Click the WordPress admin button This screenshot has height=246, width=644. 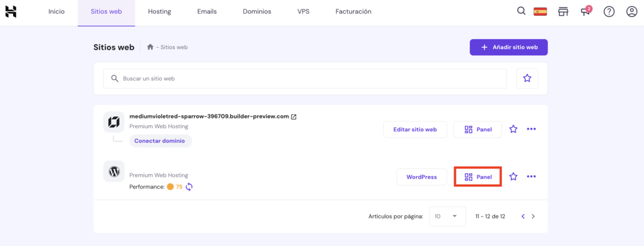tap(421, 177)
